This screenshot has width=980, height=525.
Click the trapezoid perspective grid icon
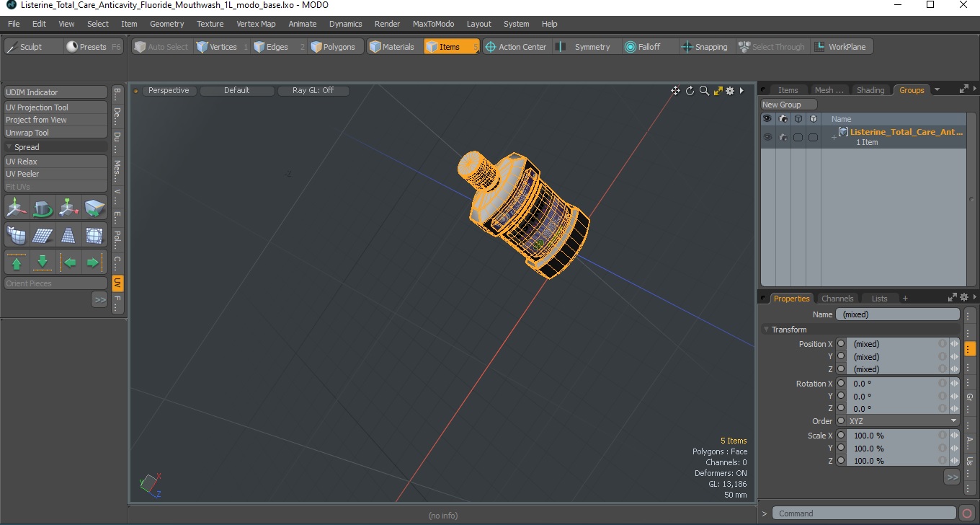[x=68, y=235]
